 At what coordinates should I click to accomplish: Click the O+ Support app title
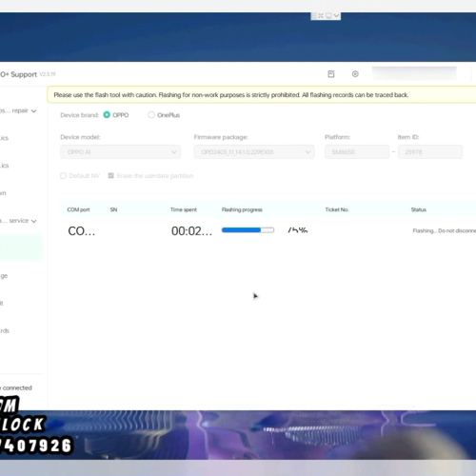tap(18, 74)
